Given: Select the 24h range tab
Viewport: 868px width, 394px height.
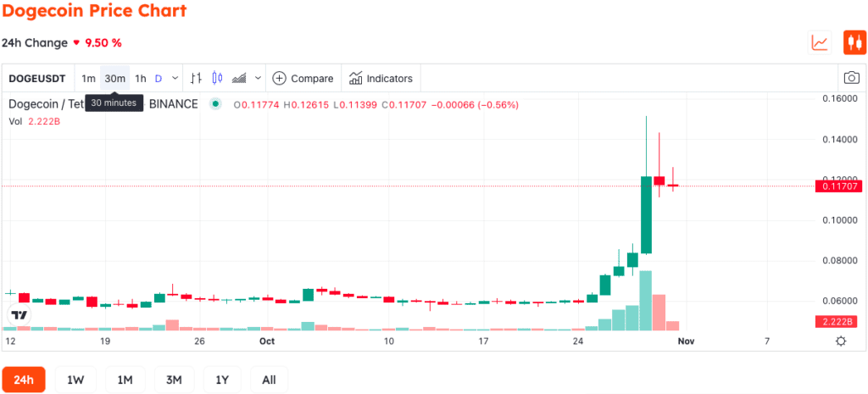Looking at the screenshot, I should click(x=24, y=380).
